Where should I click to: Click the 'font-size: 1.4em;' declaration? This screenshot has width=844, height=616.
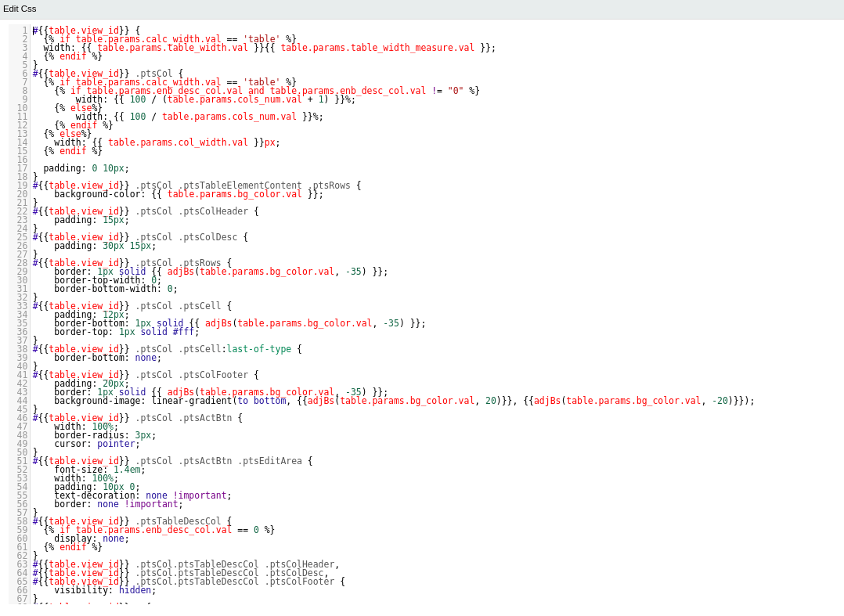pyautogui.click(x=99, y=470)
